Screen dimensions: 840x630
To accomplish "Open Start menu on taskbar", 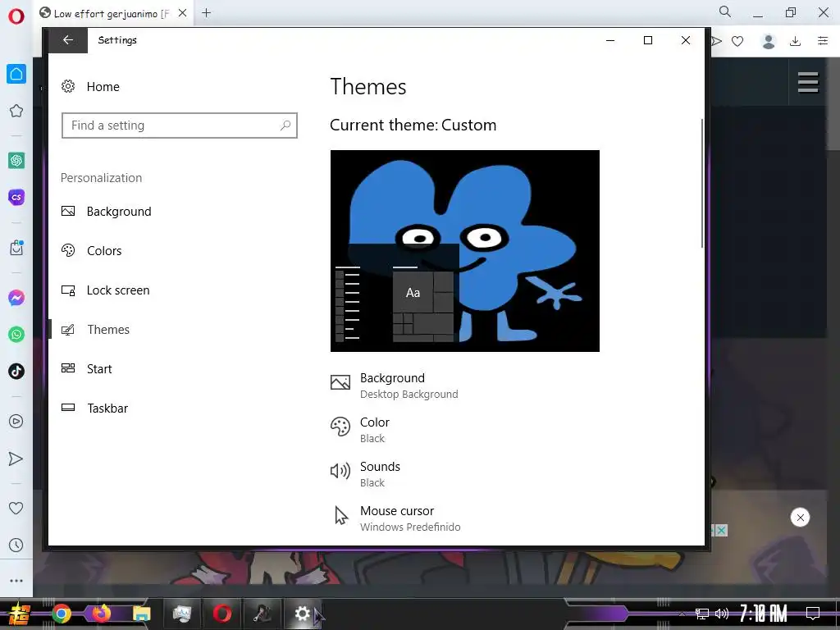I will pyautogui.click(x=20, y=614).
